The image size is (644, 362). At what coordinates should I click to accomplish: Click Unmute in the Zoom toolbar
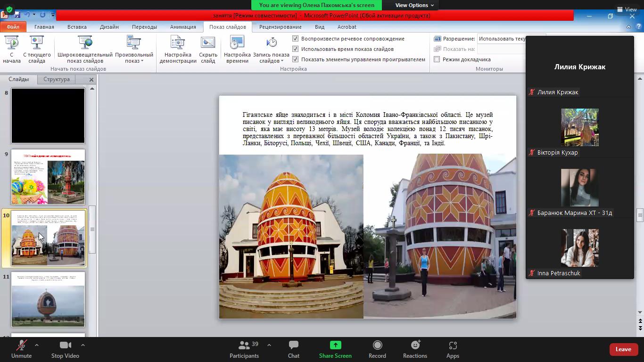pos(21,349)
